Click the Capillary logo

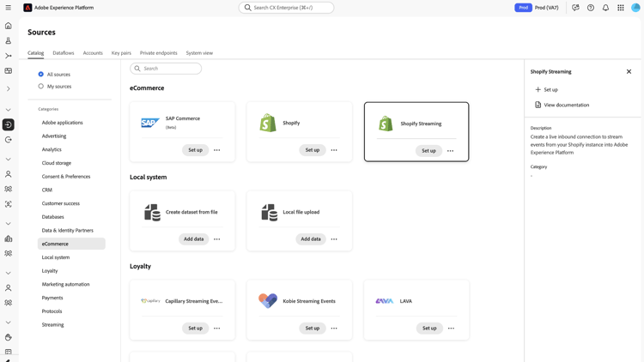150,301
